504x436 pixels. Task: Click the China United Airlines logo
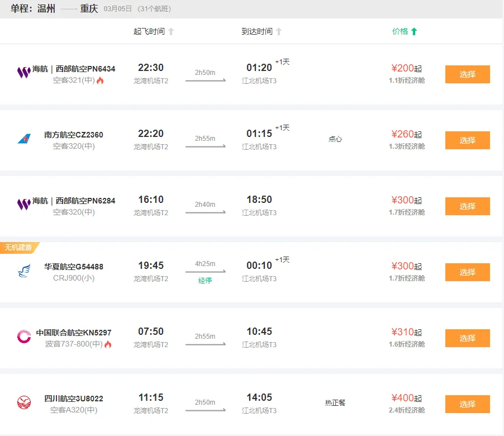[23, 337]
